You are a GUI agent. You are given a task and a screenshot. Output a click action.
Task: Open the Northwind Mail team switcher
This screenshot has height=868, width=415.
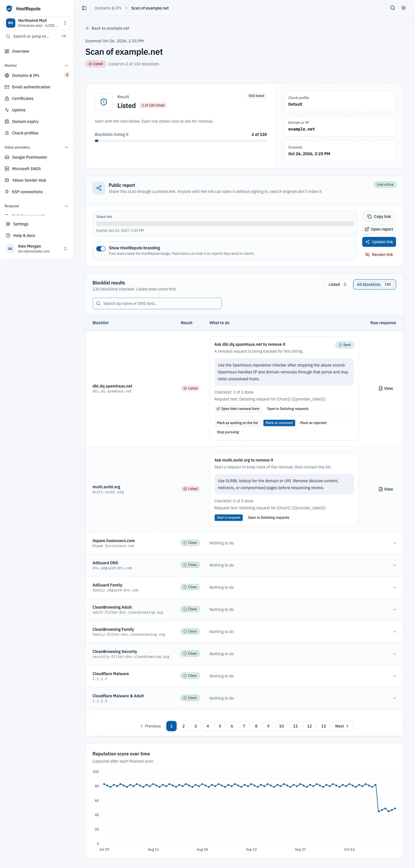coord(37,23)
